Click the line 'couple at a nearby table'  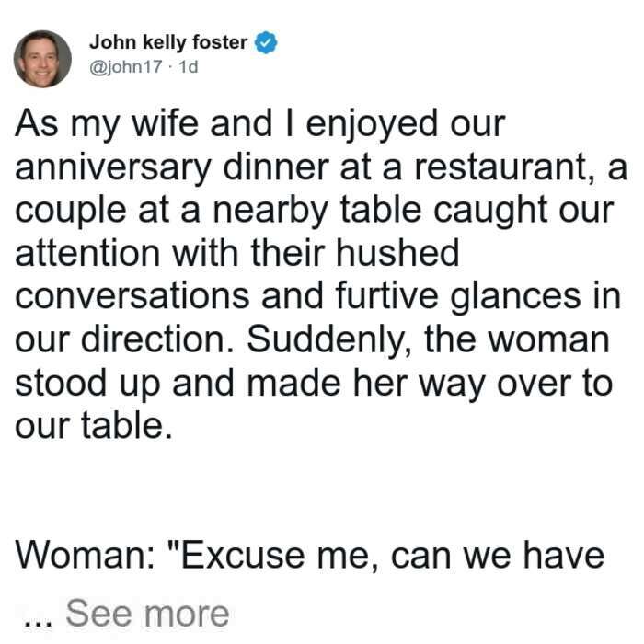pos(315,211)
